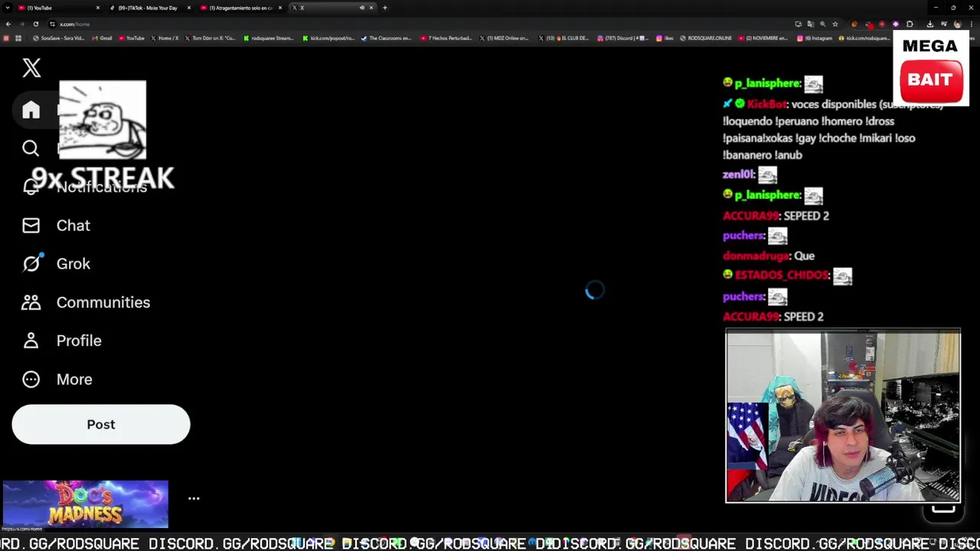Open the Discord bookmark
The image size is (980, 551).
click(x=624, y=37)
